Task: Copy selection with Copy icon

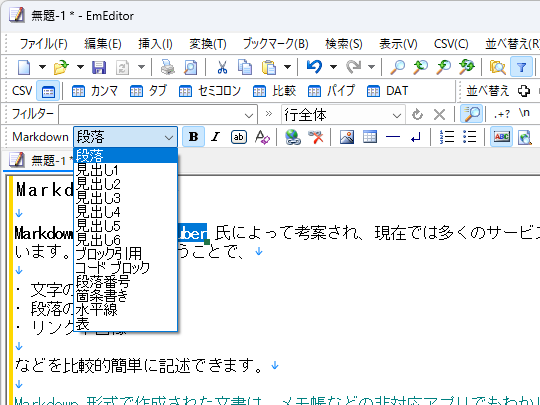Action: click(245, 67)
